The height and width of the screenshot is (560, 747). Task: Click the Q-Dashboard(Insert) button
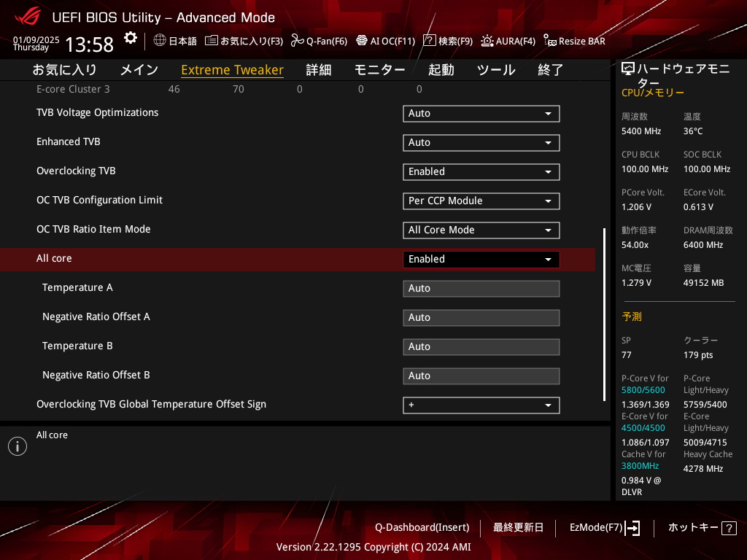(422, 527)
